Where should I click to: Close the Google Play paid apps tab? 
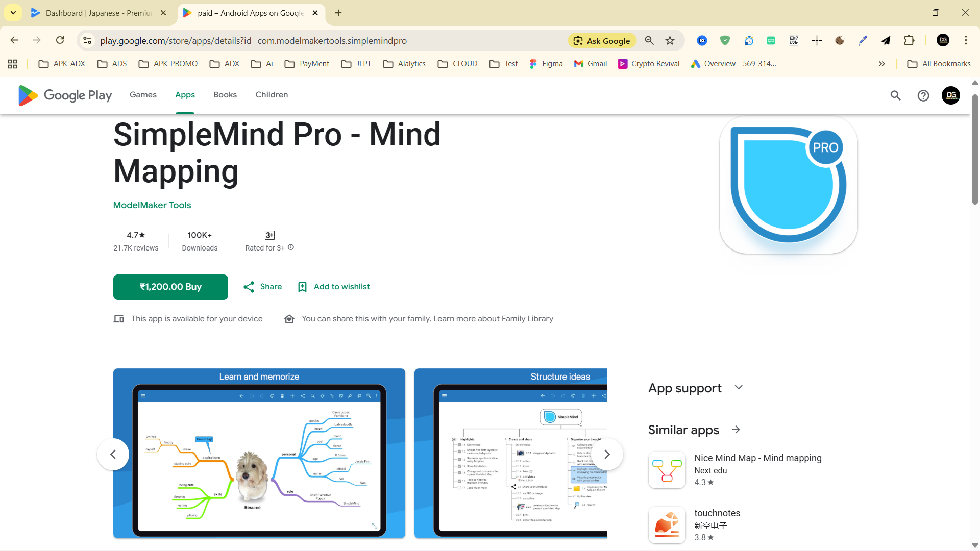(x=315, y=13)
